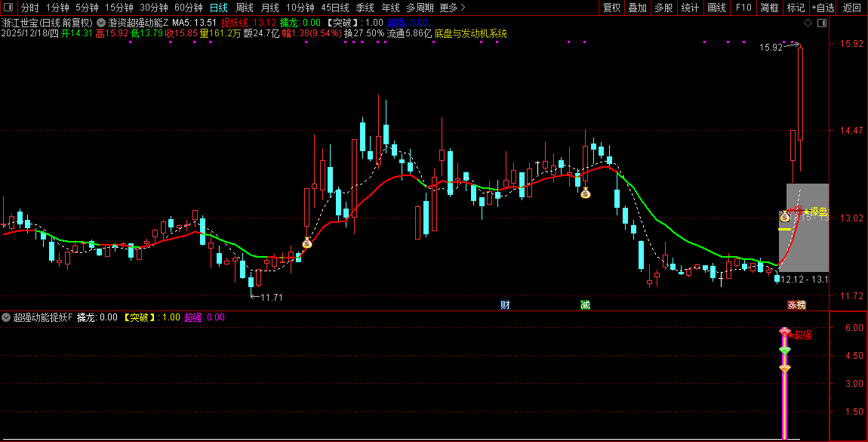Click the 开14.31 open price
Viewport: 868px width, 442px height.
pyautogui.click(x=77, y=33)
